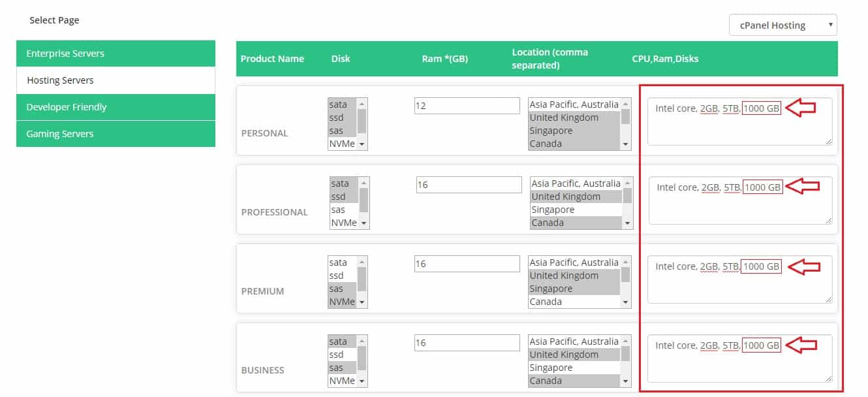Select Singapore in PROFESSIONAL location list
Screen dimensions: 868x397
click(x=576, y=210)
